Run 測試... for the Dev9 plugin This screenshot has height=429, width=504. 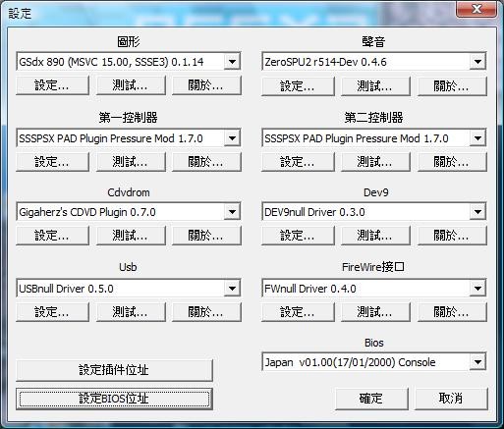coord(375,236)
